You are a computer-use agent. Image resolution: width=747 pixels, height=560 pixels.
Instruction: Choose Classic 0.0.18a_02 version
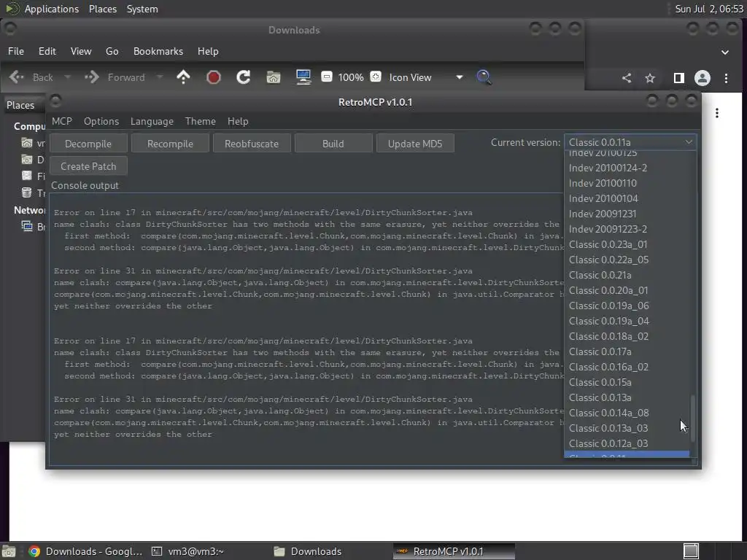[x=627, y=336]
